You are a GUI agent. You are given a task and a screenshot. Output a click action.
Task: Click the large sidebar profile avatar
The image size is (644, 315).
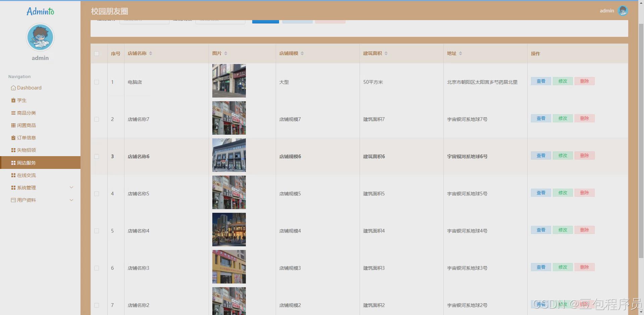pyautogui.click(x=40, y=37)
